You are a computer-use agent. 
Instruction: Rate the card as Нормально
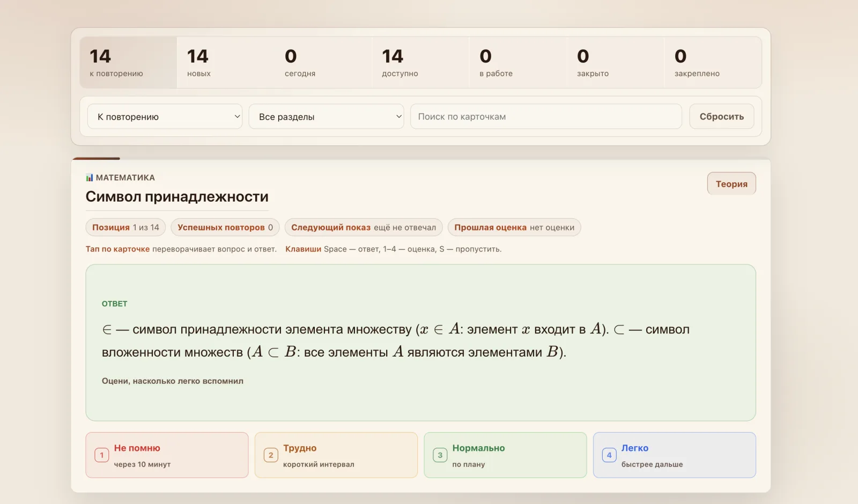coord(505,455)
